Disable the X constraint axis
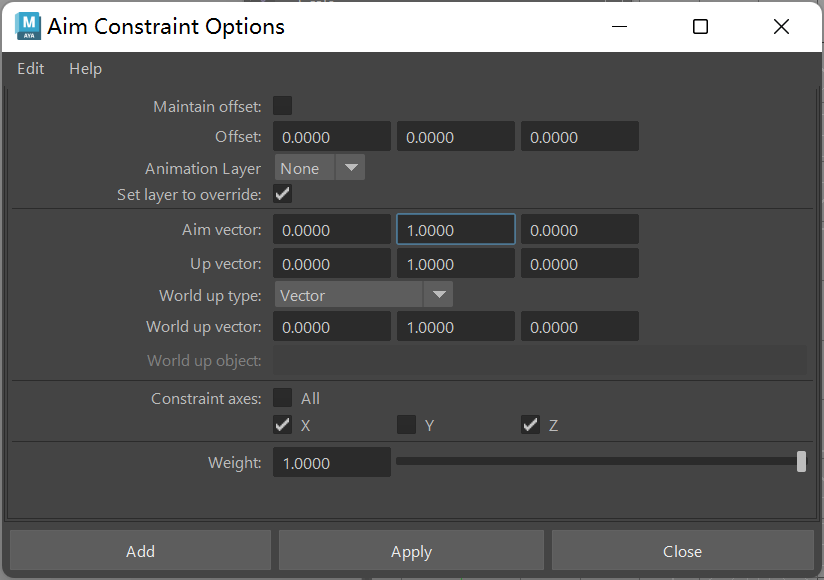 coord(282,425)
